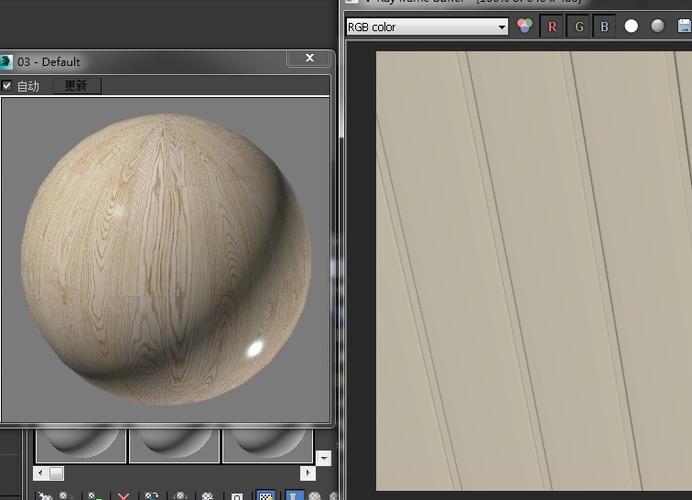Screen dimensions: 692x500
Task: Toggle Show Shaded Material in Viewport
Action: tap(266, 495)
